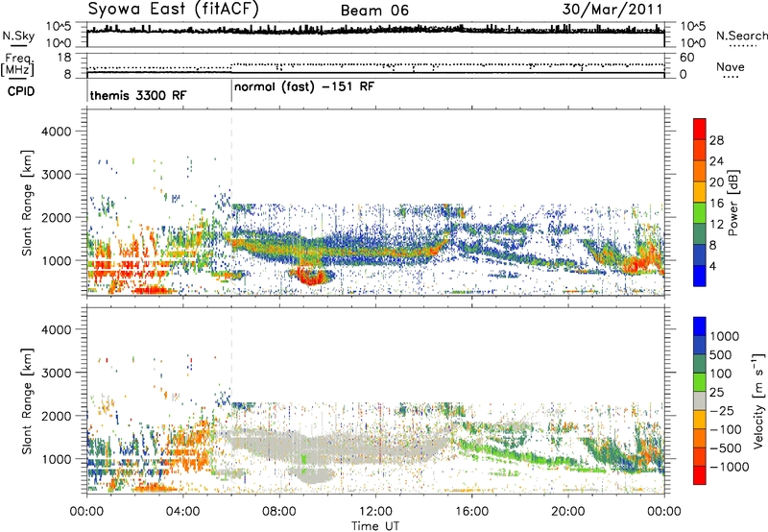Click power colorbar value 28
Screen dimensions: 768x532
[716, 140]
